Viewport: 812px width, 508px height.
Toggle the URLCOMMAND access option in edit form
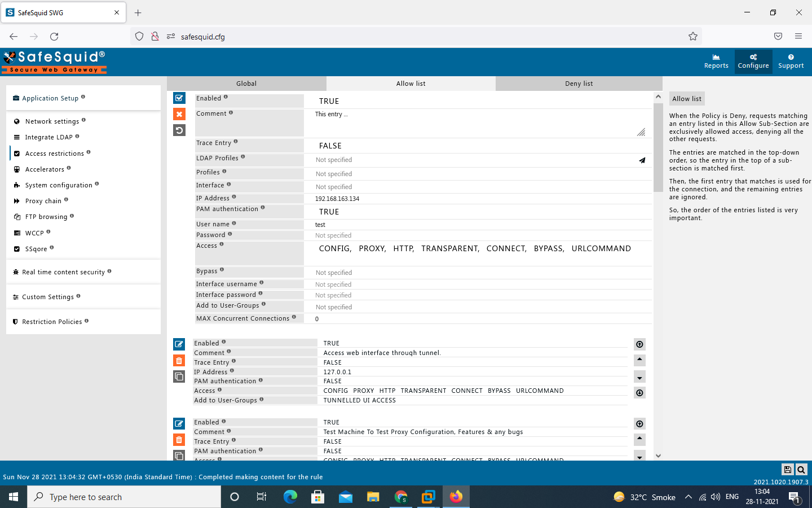601,248
